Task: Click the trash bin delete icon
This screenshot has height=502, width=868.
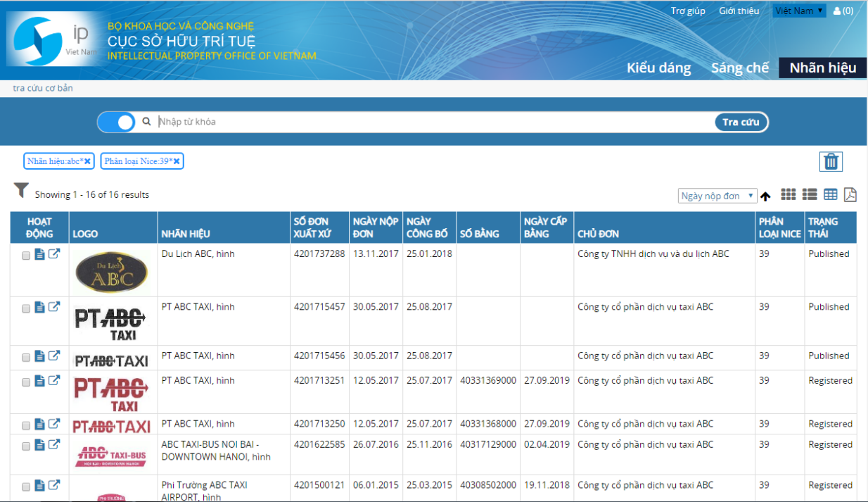Action: point(831,162)
